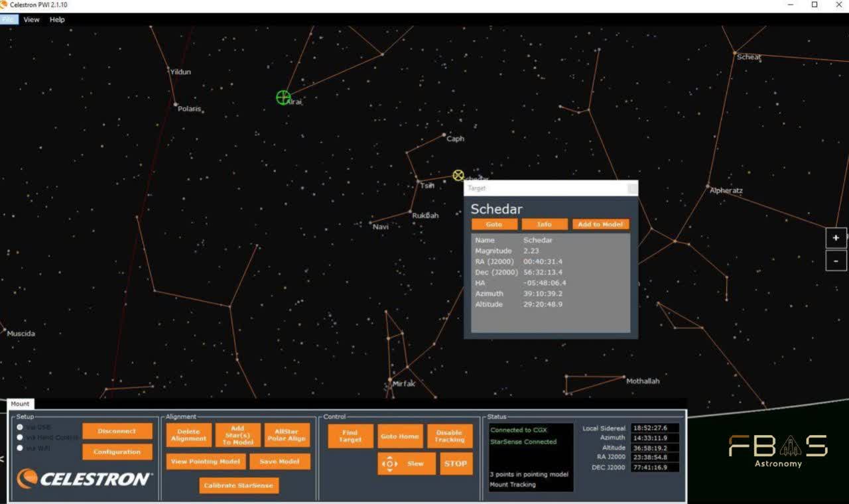
Task: Click the Find Target button
Action: [x=350, y=436]
